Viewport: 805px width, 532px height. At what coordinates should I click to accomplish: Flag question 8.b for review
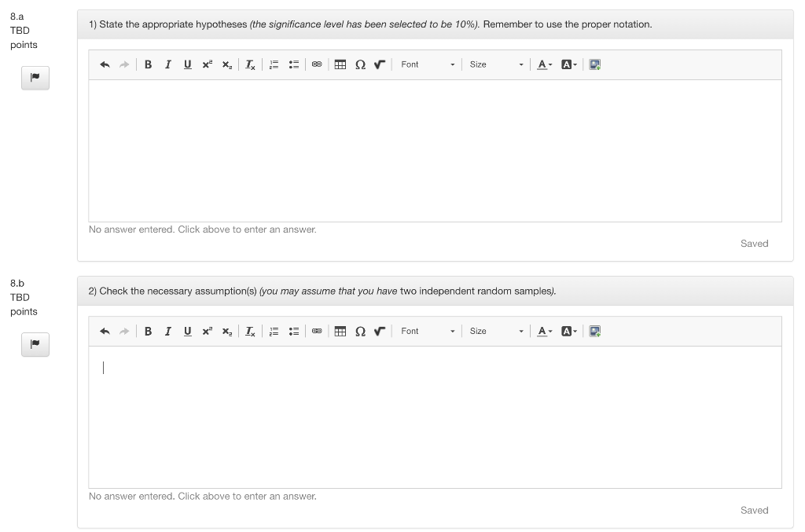point(35,344)
